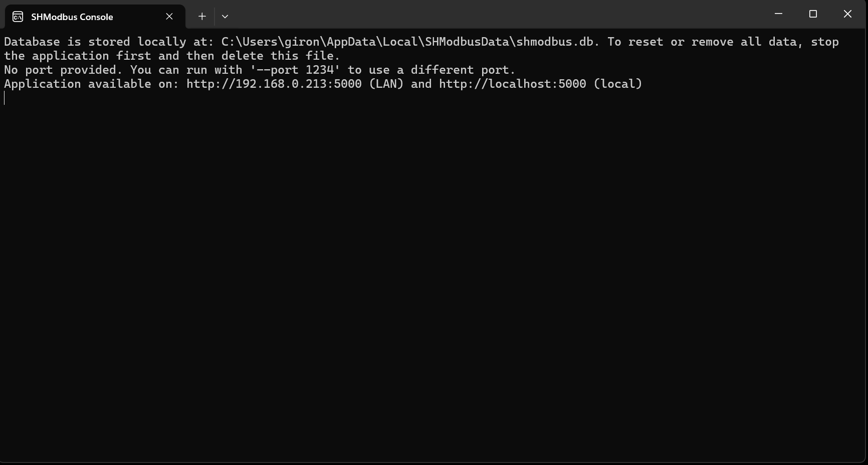The width and height of the screenshot is (868, 465).
Task: Click the "(LAN)" label in the output
Action: coord(386,84)
